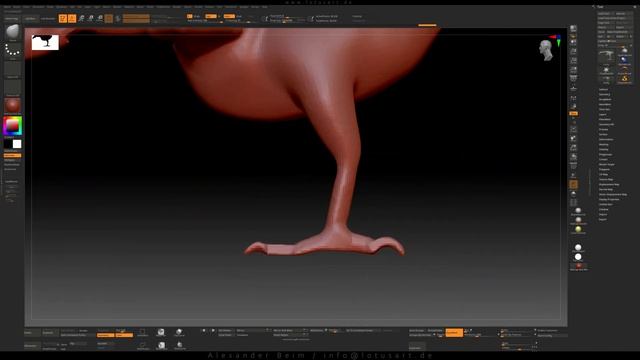Click the bird silhouette reference thumbnail

click(x=45, y=42)
